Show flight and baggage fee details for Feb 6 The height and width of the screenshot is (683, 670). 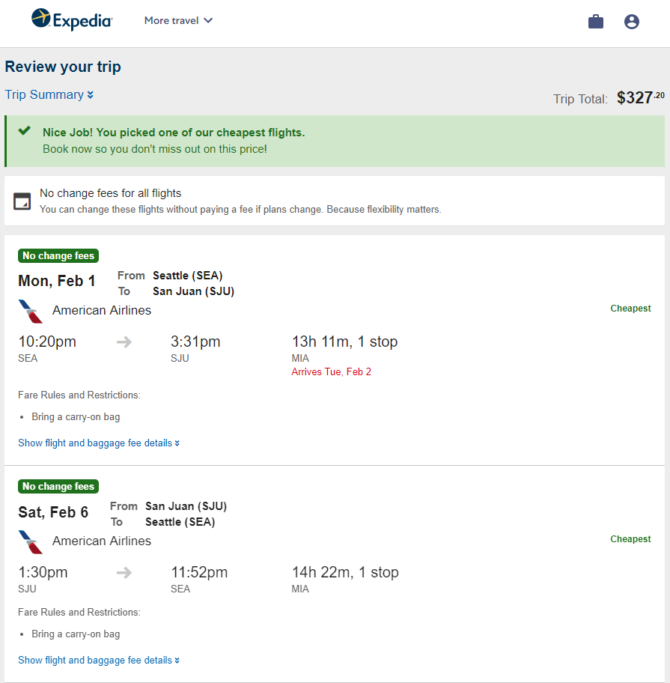(x=99, y=660)
